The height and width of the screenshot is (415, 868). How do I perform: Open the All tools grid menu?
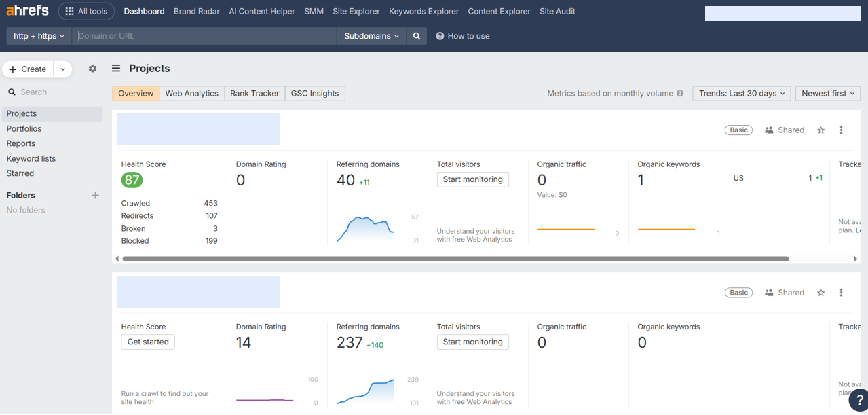(x=87, y=11)
